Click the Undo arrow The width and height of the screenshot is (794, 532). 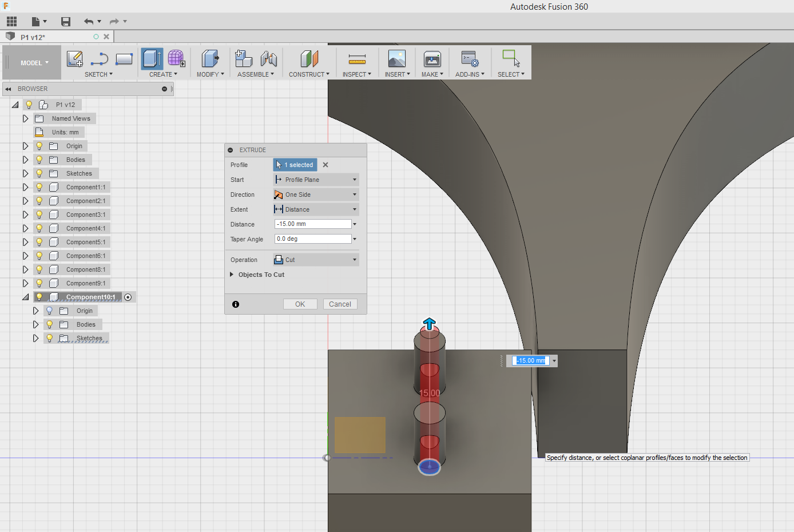click(x=89, y=22)
